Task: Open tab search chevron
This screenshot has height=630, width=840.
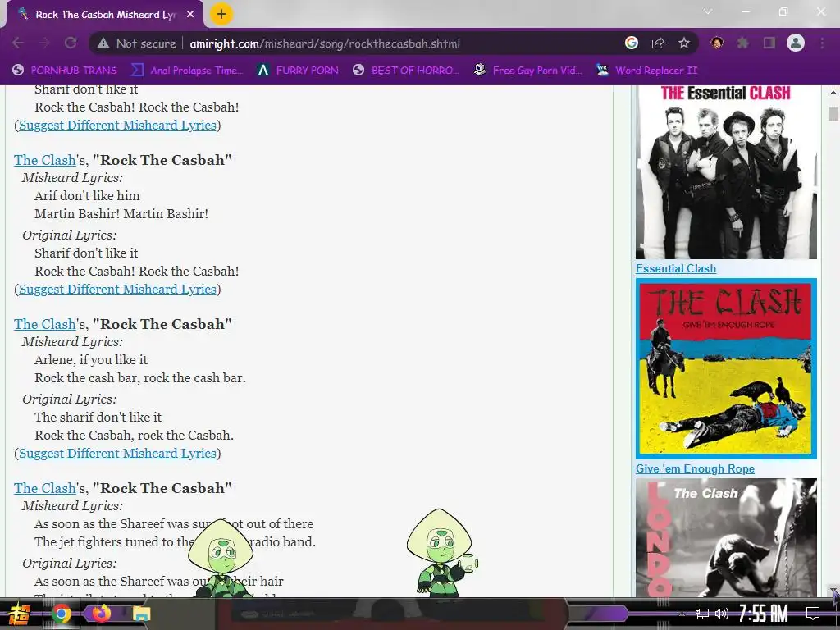Action: coord(708,11)
